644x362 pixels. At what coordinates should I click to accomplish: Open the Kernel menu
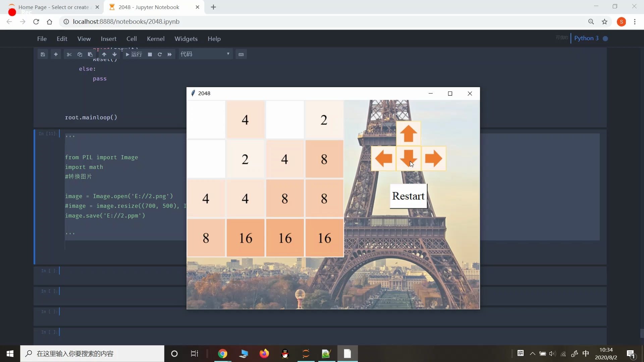point(156,39)
